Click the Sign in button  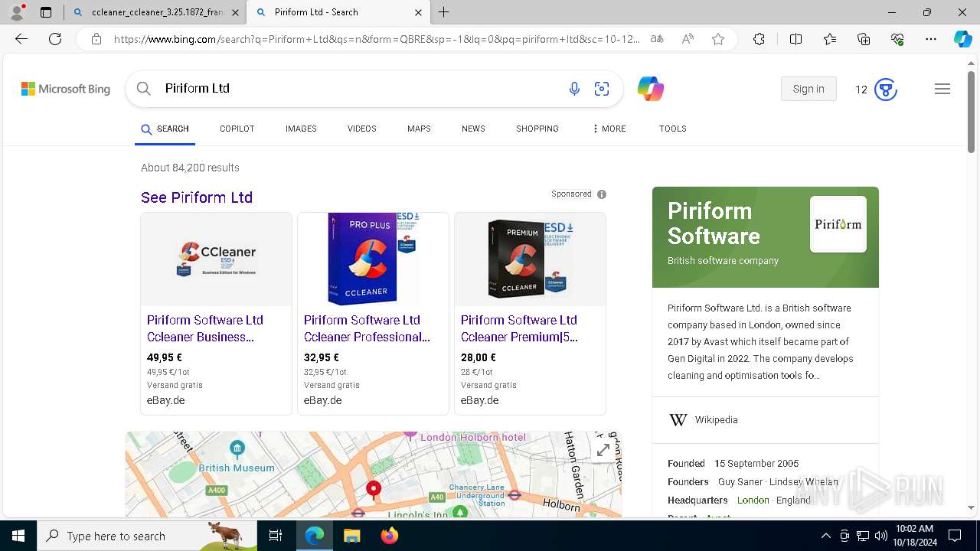(808, 89)
